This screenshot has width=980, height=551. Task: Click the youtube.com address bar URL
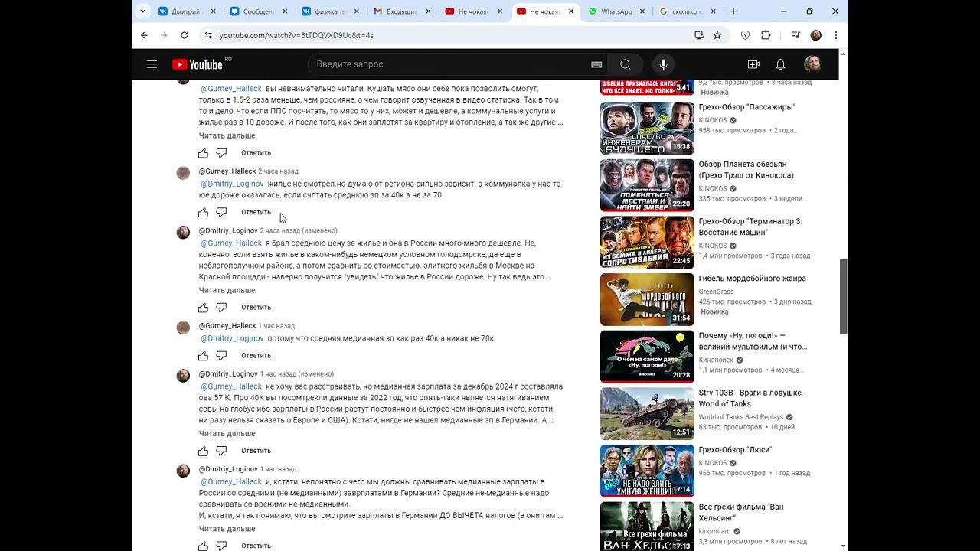click(x=296, y=35)
